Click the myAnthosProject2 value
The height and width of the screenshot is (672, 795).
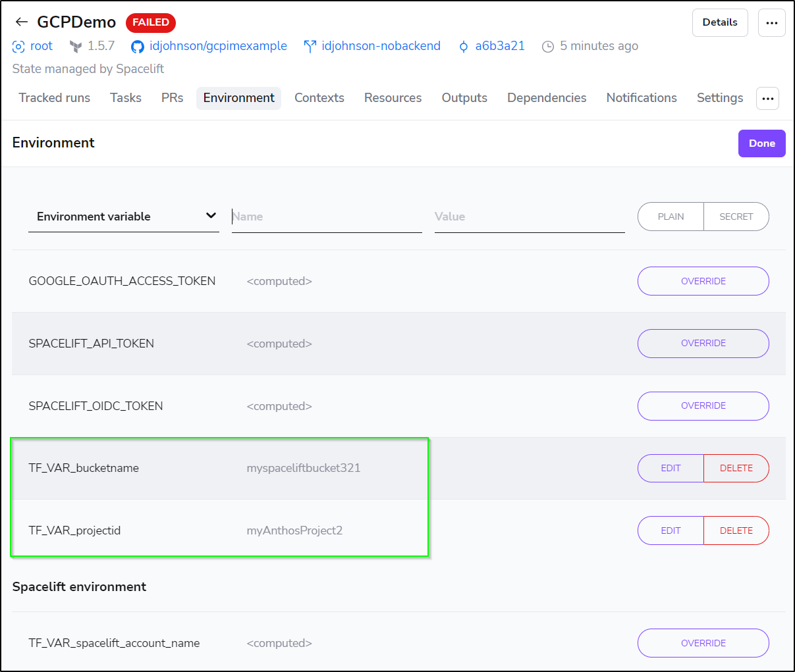point(294,530)
